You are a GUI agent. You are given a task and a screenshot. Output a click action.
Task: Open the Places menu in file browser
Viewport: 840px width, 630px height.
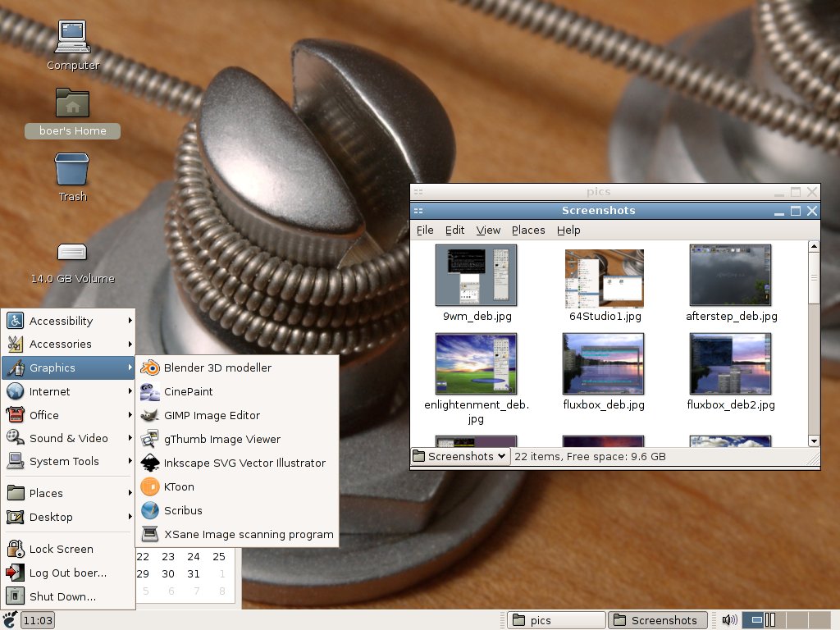coord(528,231)
